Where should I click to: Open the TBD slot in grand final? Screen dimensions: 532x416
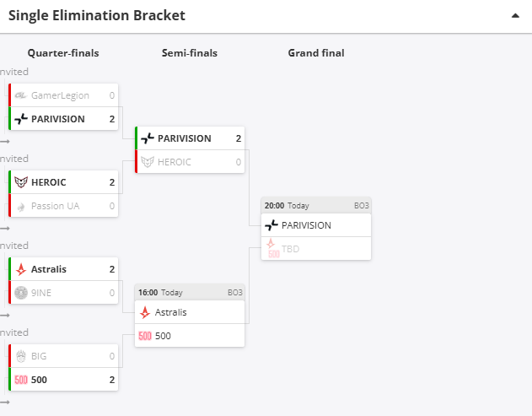point(316,249)
